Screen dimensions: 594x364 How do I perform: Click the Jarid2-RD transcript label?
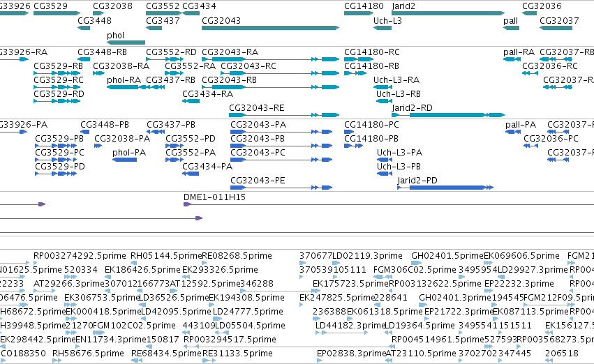(x=412, y=108)
